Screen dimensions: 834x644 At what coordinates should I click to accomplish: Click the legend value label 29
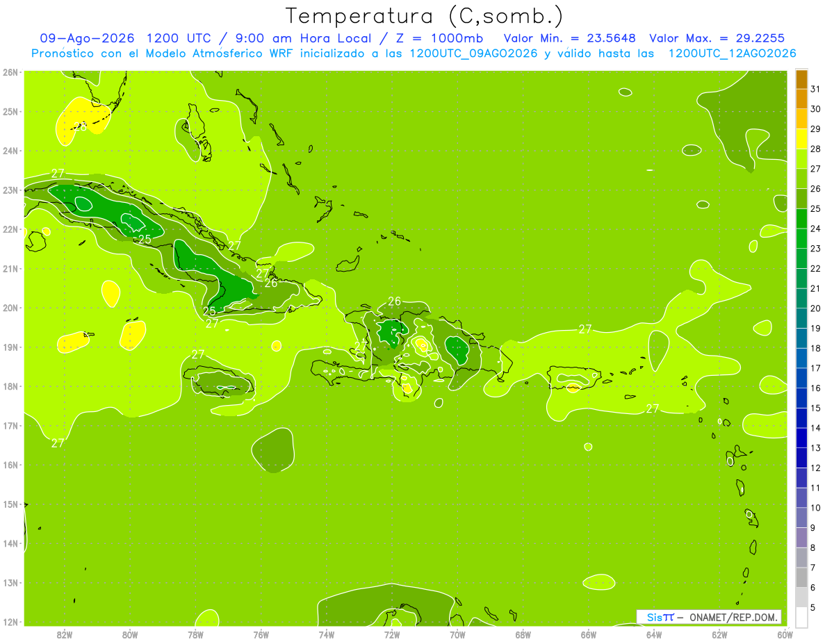pyautogui.click(x=815, y=129)
